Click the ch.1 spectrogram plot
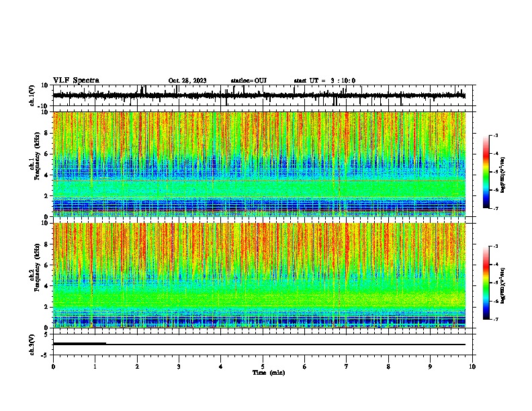532x411 pixels. (259, 164)
